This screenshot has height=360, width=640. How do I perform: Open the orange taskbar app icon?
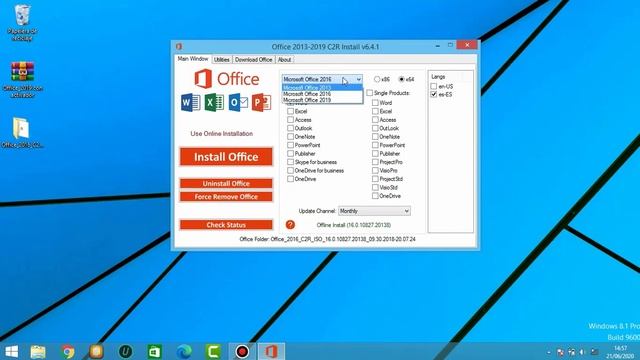click(x=96, y=351)
